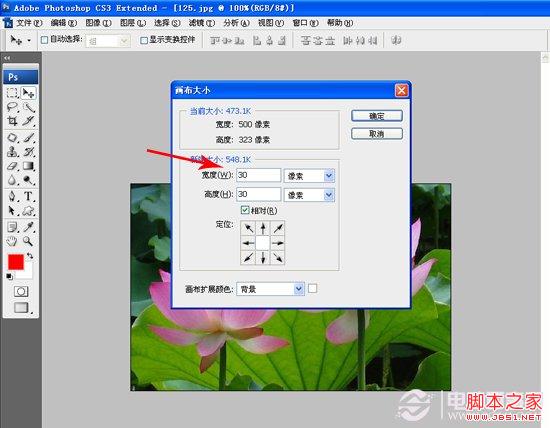The width and height of the screenshot is (550, 428).
Task: Open the 图像(I) menu
Action: tap(98, 23)
